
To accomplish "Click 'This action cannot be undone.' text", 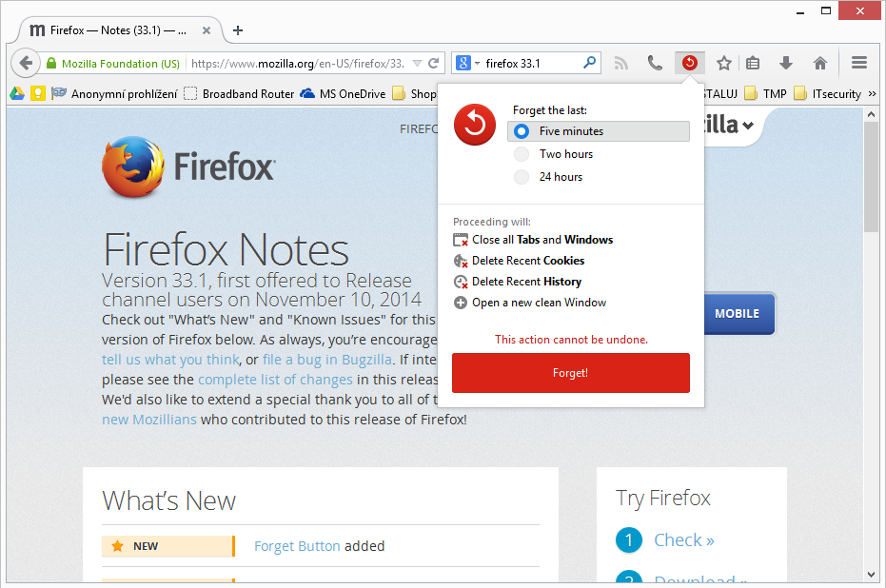I will pyautogui.click(x=571, y=340).
